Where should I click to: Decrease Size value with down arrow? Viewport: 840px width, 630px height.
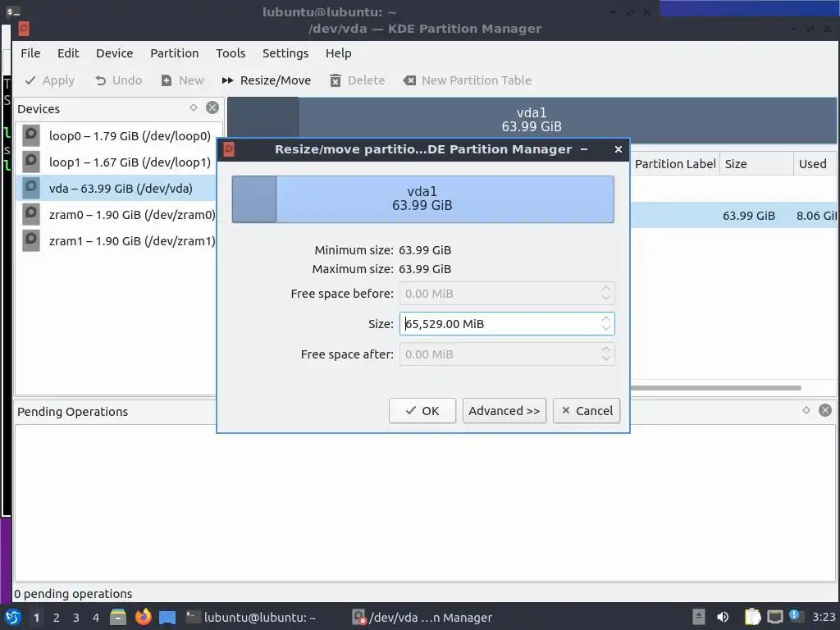[x=606, y=328]
